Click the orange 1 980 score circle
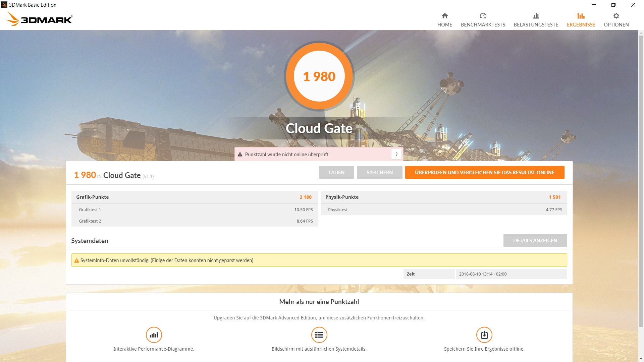Viewport: 644px width, 362px height. [319, 76]
